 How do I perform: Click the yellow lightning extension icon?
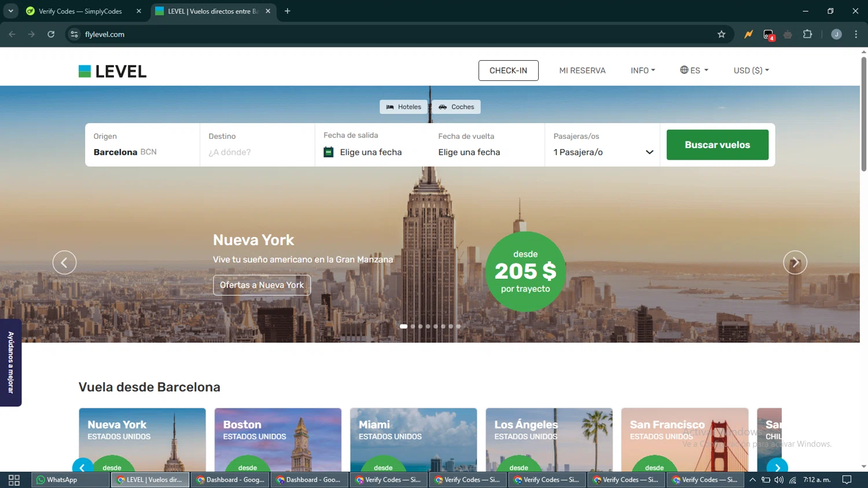748,34
